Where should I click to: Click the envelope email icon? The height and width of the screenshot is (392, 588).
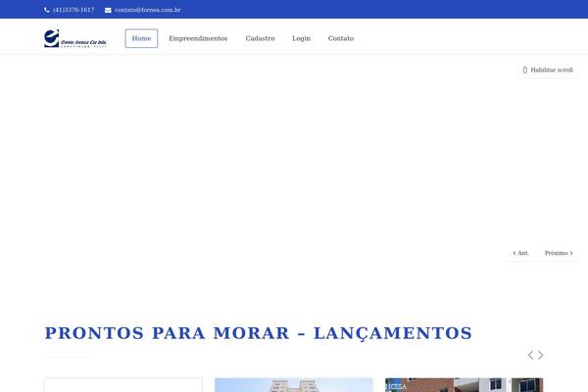(108, 10)
